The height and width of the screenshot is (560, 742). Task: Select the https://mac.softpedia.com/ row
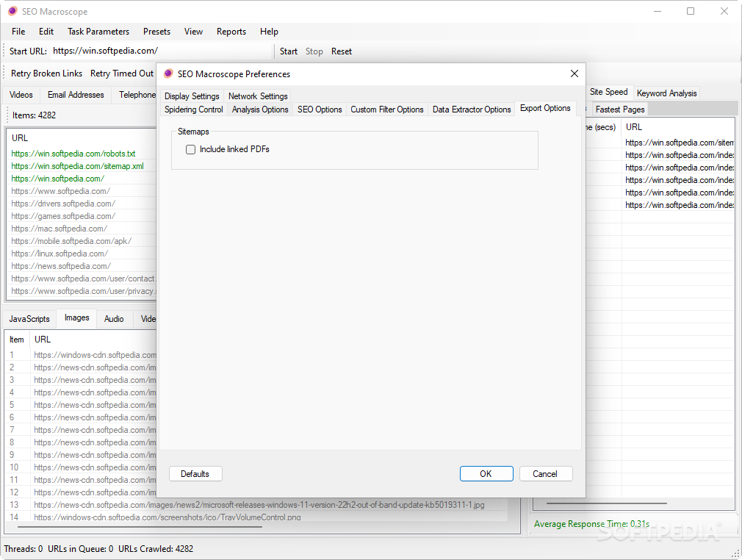[81, 229]
